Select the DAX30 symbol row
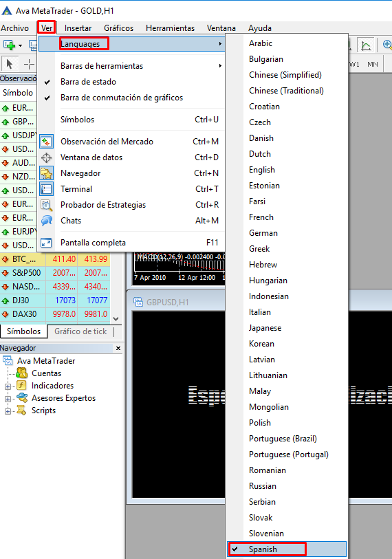Viewport: 392px width, 559px height. pyautogui.click(x=55, y=314)
